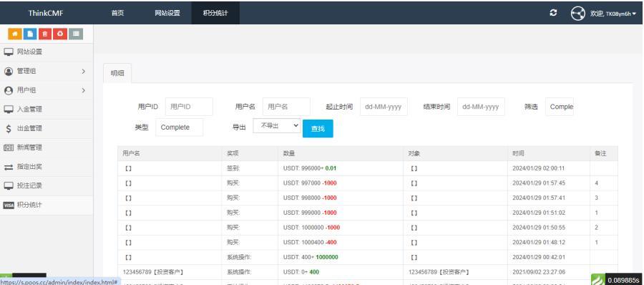Click monitor icon beside 入金管理
Viewport: 644px width, 285px height.
tap(9, 110)
